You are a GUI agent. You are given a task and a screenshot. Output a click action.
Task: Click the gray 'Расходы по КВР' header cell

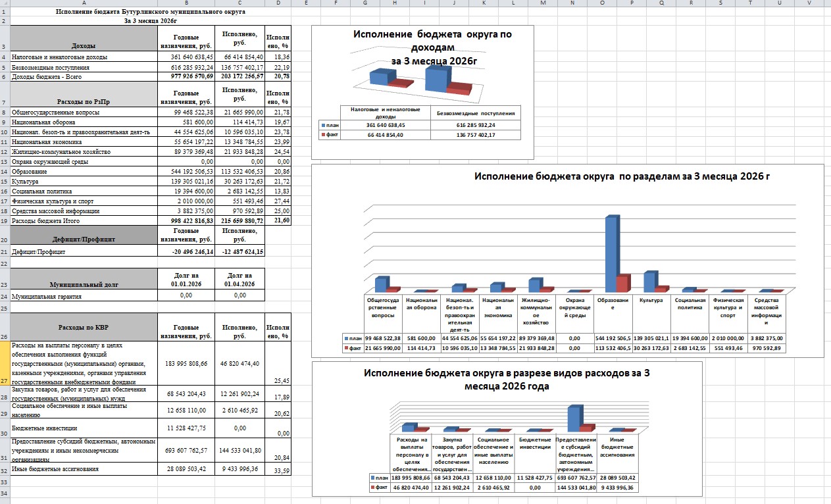pos(84,326)
